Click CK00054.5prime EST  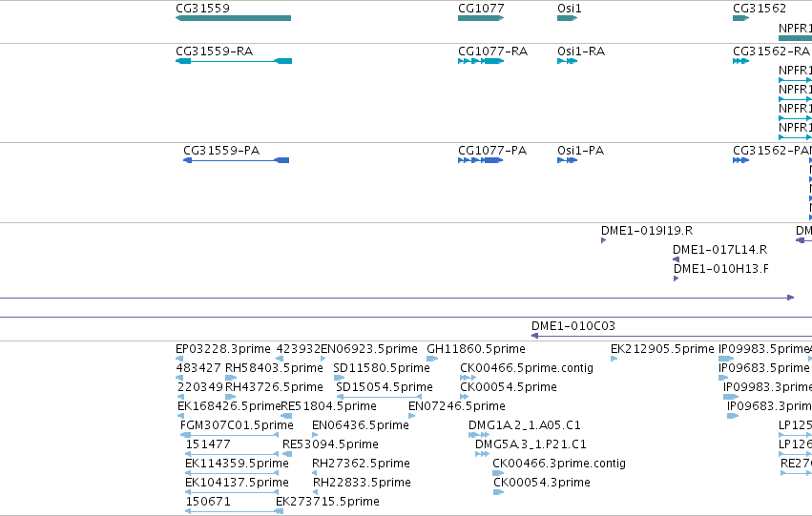[x=464, y=397]
